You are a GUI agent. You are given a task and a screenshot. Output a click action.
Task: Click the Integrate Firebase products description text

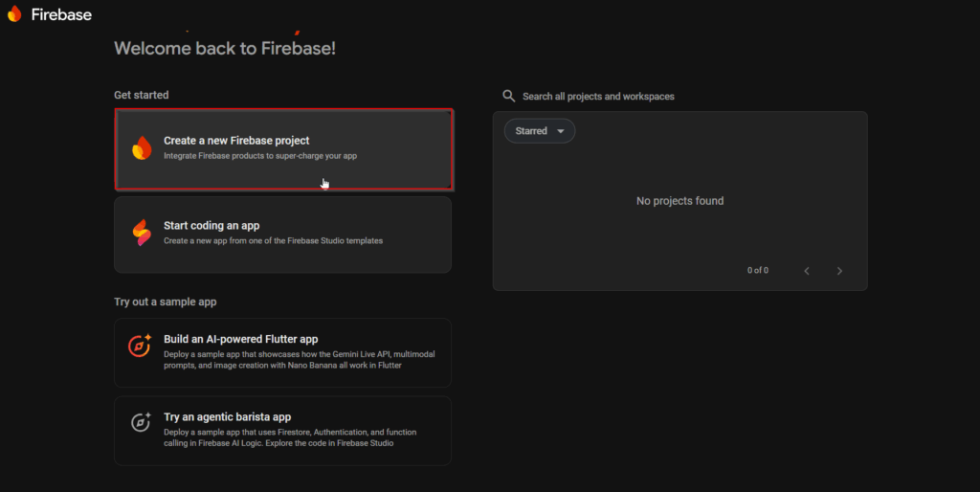(260, 156)
